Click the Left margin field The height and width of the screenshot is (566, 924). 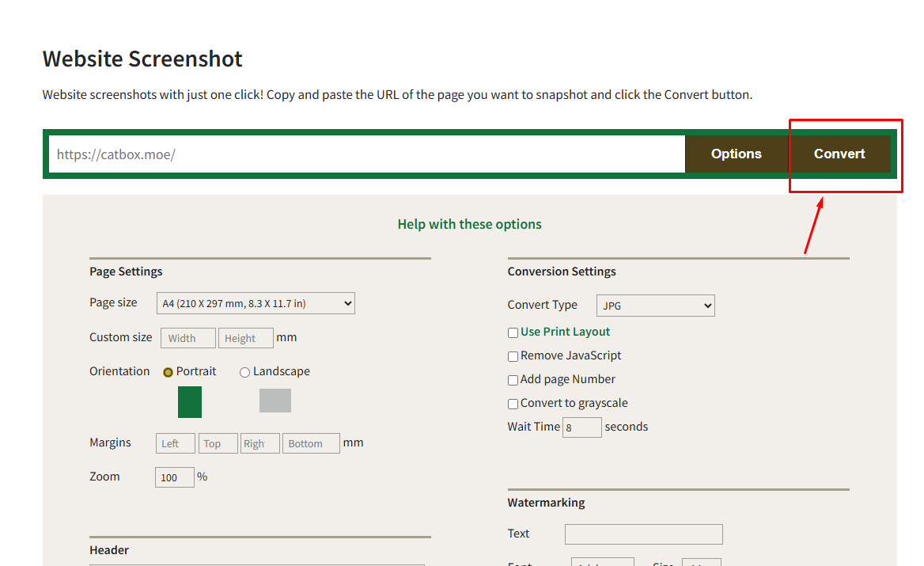pyautogui.click(x=175, y=443)
